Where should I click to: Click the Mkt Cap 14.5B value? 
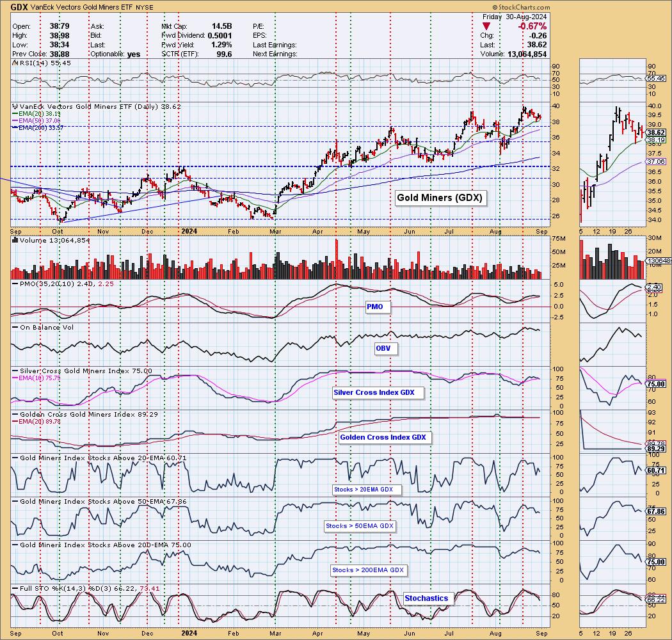[x=221, y=26]
